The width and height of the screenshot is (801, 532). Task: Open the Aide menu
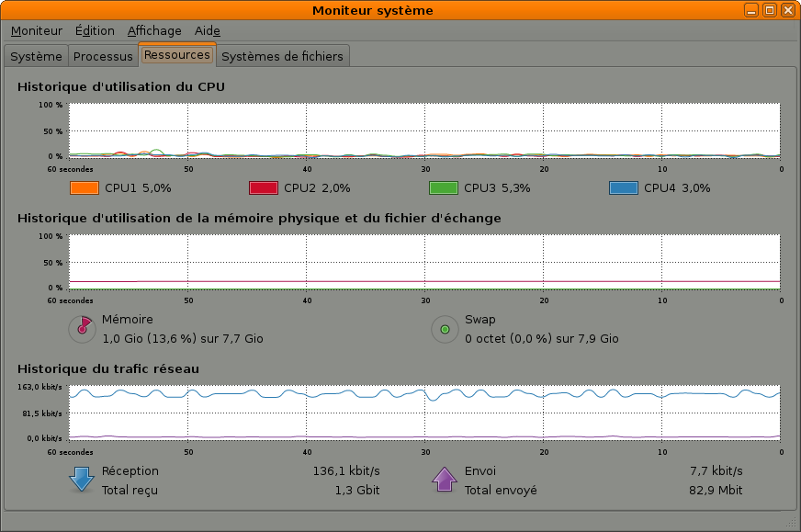click(207, 31)
